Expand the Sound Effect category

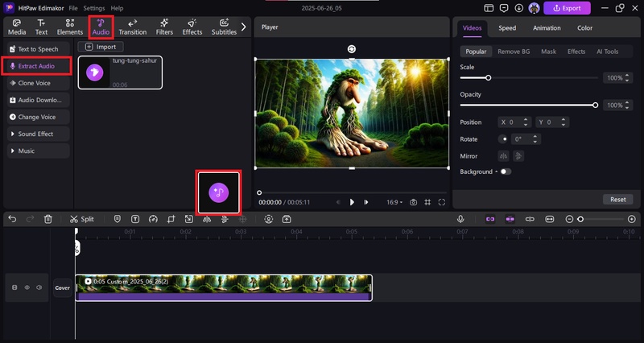[x=35, y=134]
